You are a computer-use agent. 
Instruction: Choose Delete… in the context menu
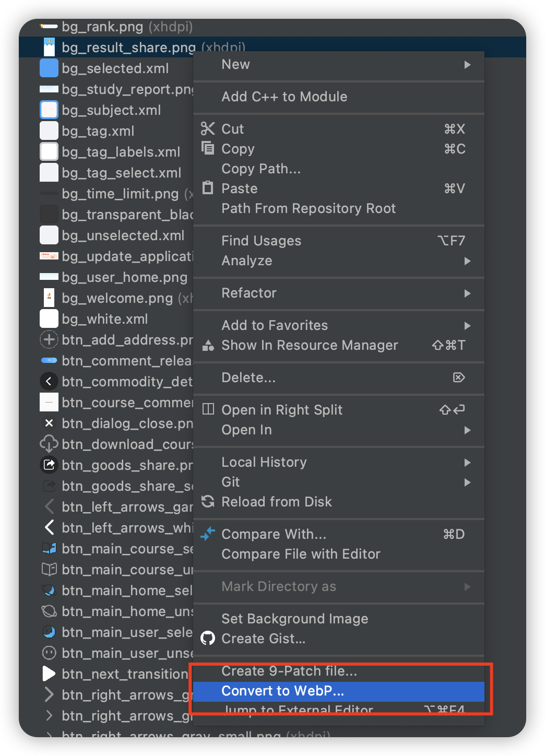pos(339,377)
